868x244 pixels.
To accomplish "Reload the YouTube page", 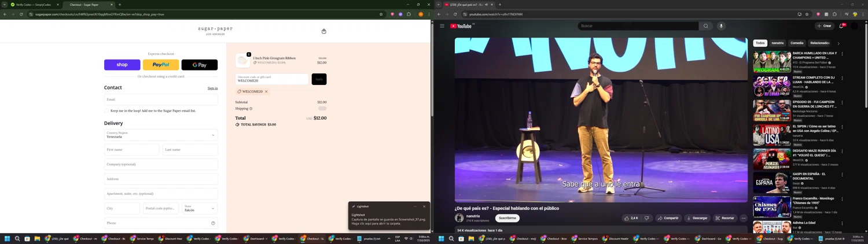I will tap(455, 14).
